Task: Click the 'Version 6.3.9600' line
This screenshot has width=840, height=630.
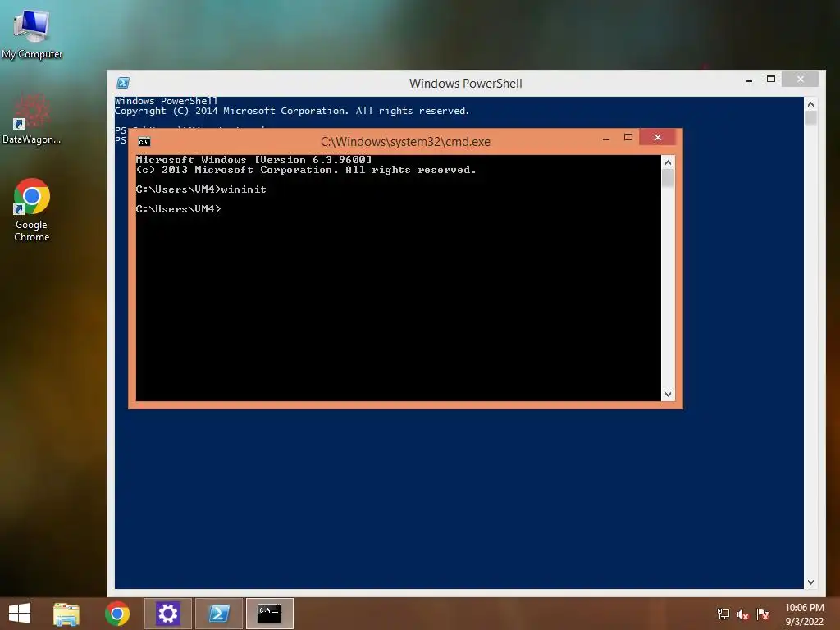Action: click(254, 160)
